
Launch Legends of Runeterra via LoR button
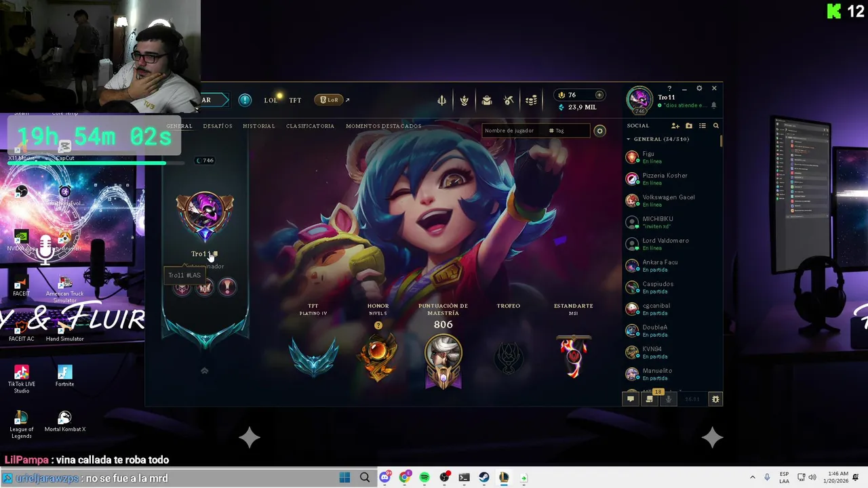[x=330, y=100]
